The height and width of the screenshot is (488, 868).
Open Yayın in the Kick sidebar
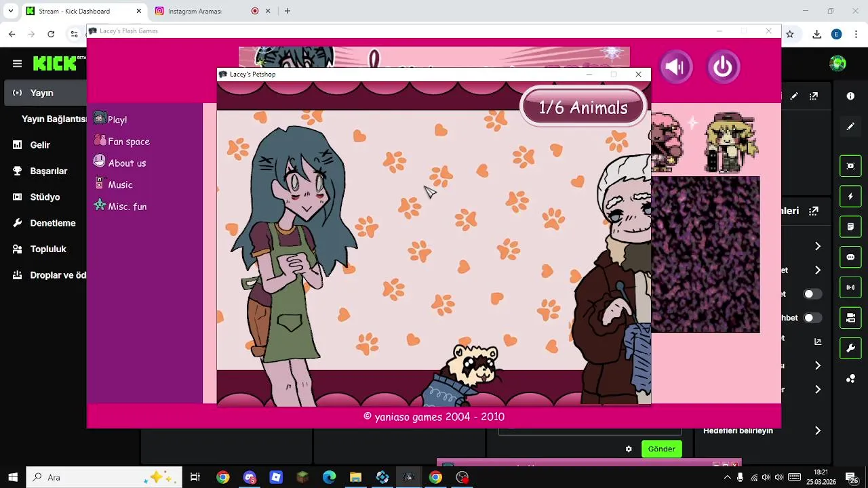(x=45, y=93)
